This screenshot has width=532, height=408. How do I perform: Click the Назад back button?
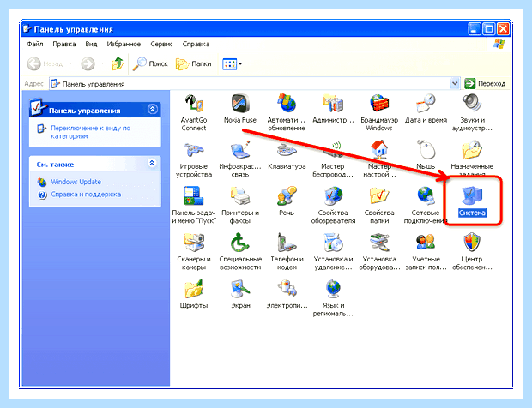click(x=45, y=63)
